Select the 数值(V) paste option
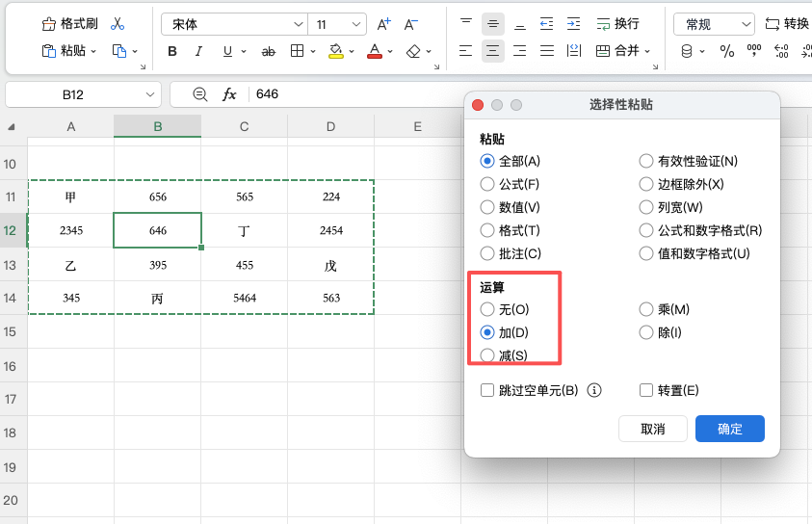Viewport: 812px width, 524px height. (511, 207)
